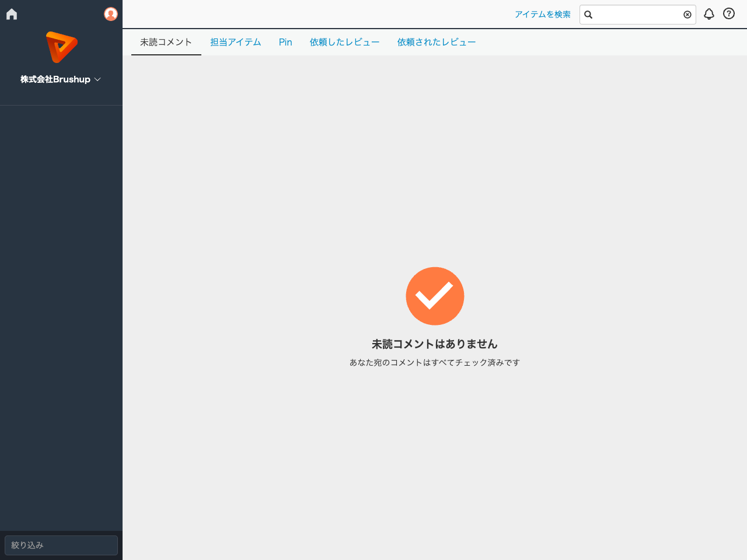Clear the search field using the x icon
The width and height of the screenshot is (747, 560).
point(687,15)
